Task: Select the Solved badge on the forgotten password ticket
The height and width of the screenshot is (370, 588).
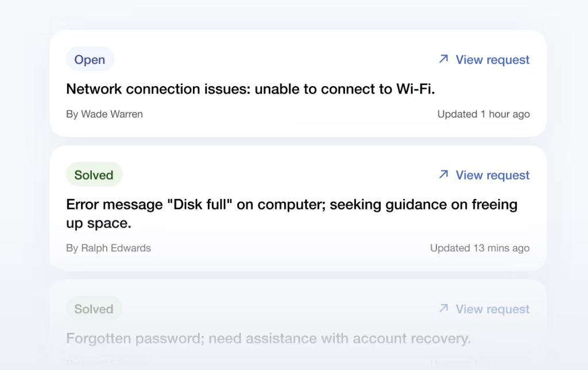Action: click(94, 309)
